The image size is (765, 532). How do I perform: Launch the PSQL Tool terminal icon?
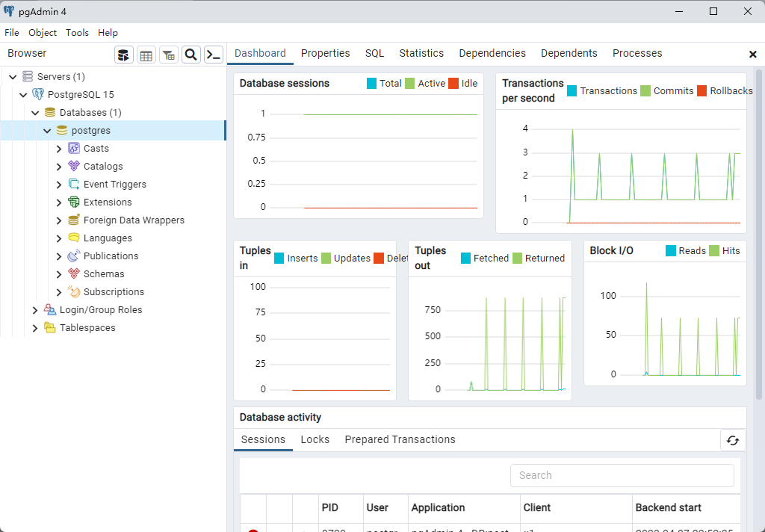[x=214, y=55]
